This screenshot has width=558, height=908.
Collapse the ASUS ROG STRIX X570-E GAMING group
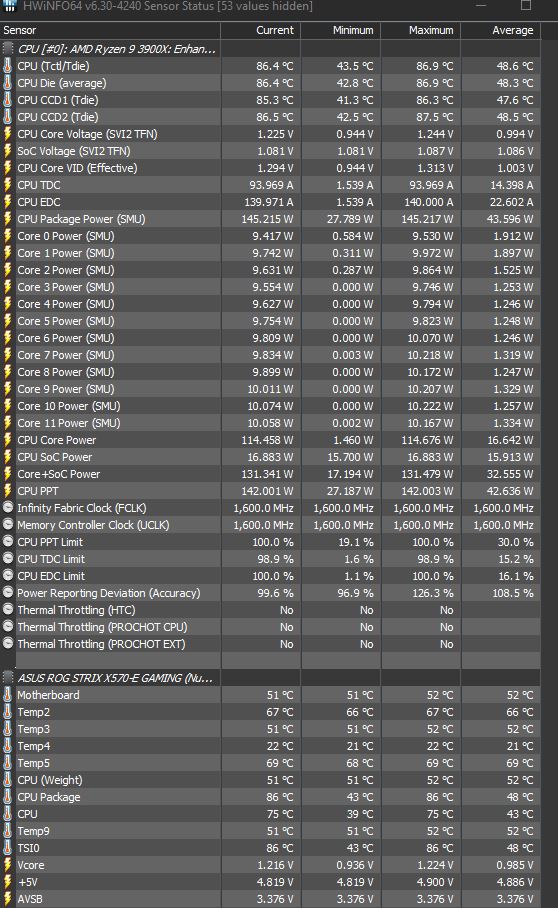click(x=115, y=678)
